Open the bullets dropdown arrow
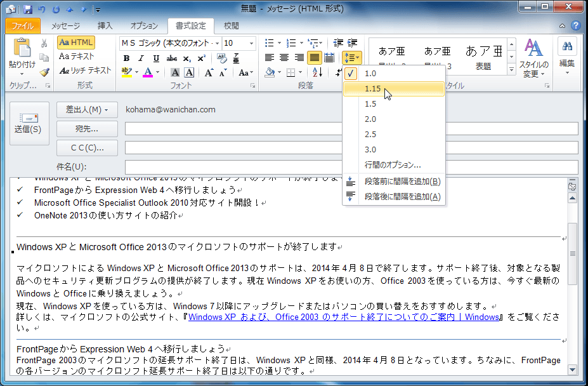 [x=279, y=43]
